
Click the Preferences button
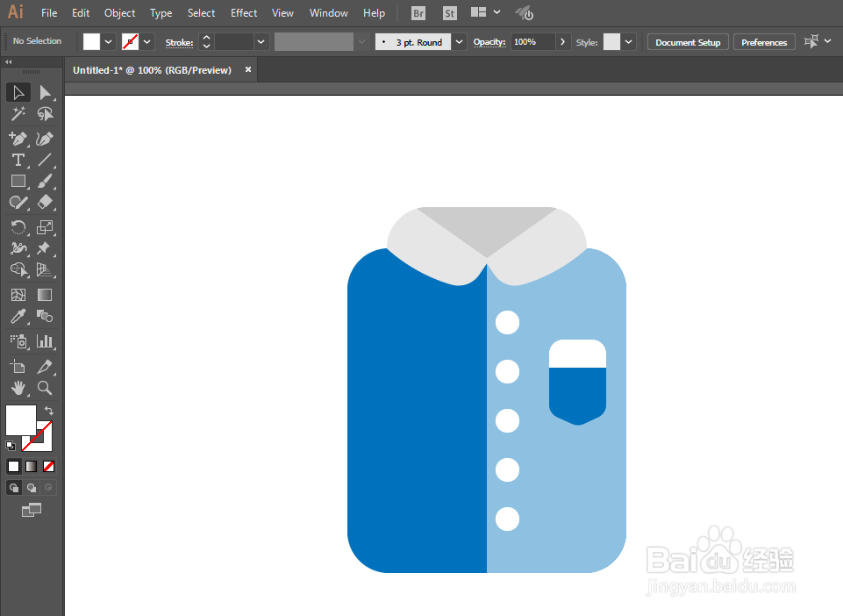coord(764,42)
